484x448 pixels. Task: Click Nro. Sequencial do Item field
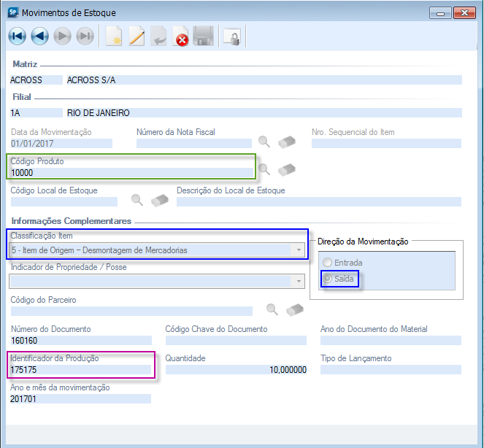386,144
